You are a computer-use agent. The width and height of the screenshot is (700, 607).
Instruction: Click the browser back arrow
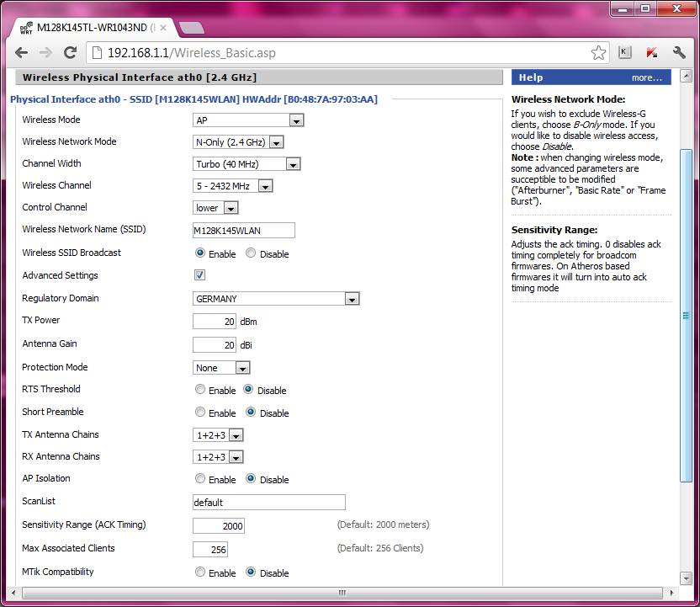pyautogui.click(x=22, y=52)
